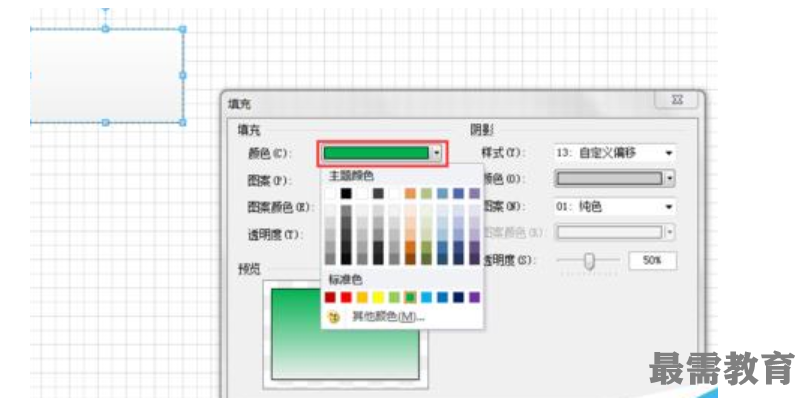Viewport: 801px width, 408px height.
Task: Select royal blue in theme colors top row
Action: tap(458, 193)
